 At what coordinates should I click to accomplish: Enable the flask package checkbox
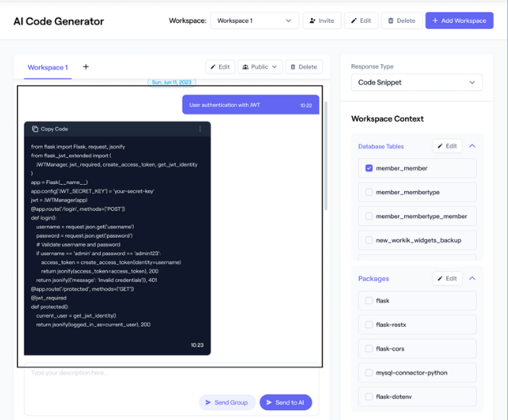click(369, 301)
